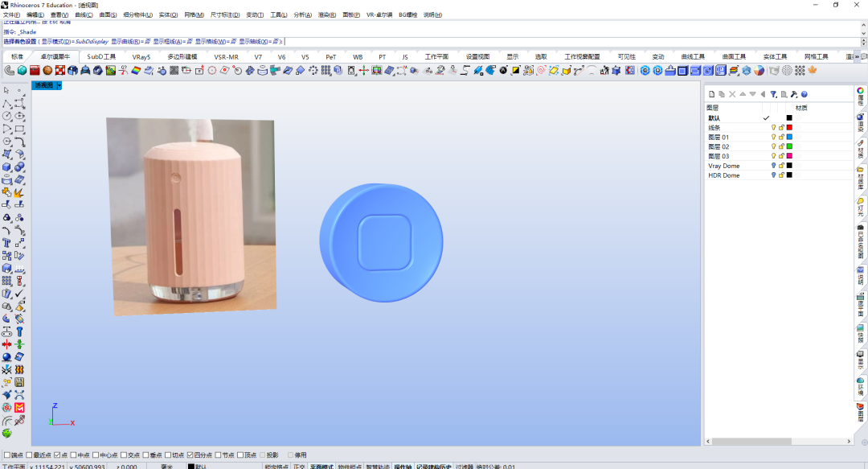Toggle 记录建构历史 in status bar
Viewport: 868px width, 469px height.
click(x=434, y=467)
